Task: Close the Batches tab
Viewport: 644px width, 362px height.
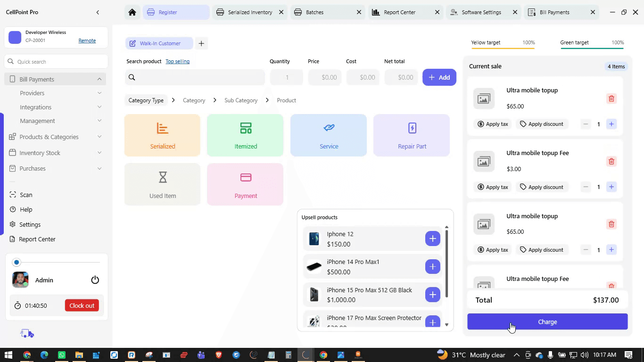Action: pos(359,12)
